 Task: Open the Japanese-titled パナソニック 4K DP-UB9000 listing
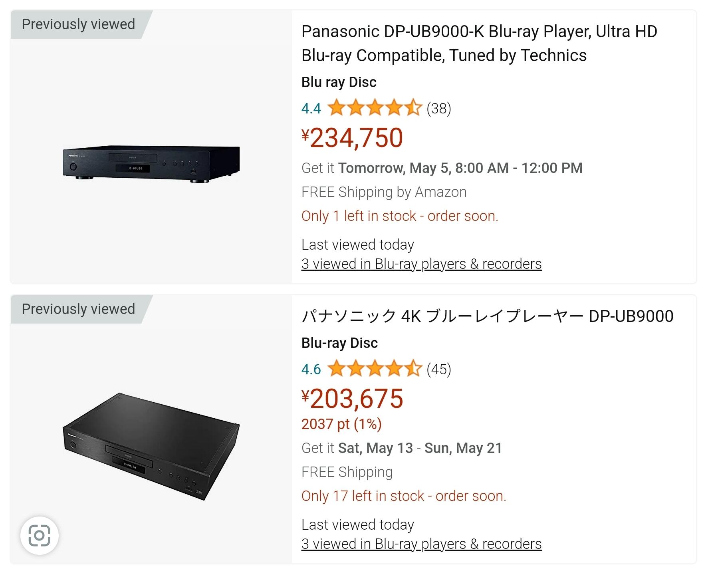[x=487, y=316]
